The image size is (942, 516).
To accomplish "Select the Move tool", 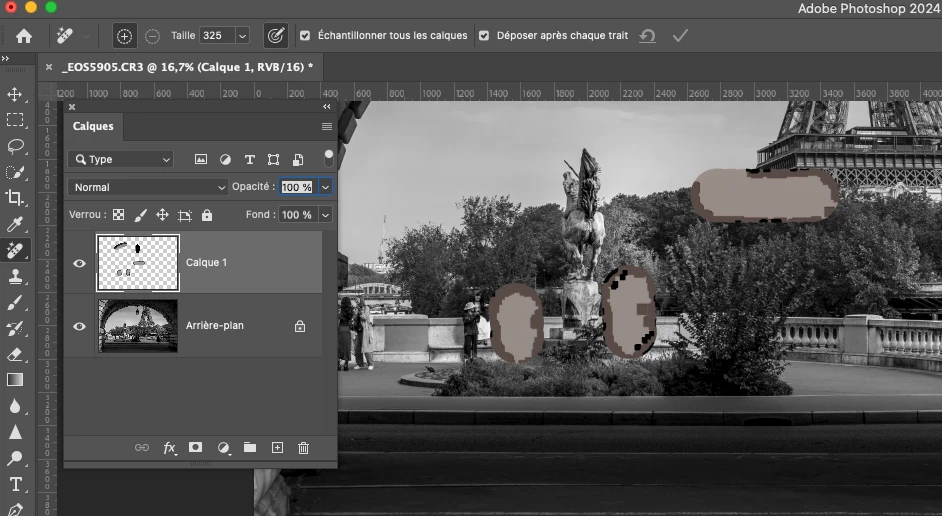I will [14, 94].
